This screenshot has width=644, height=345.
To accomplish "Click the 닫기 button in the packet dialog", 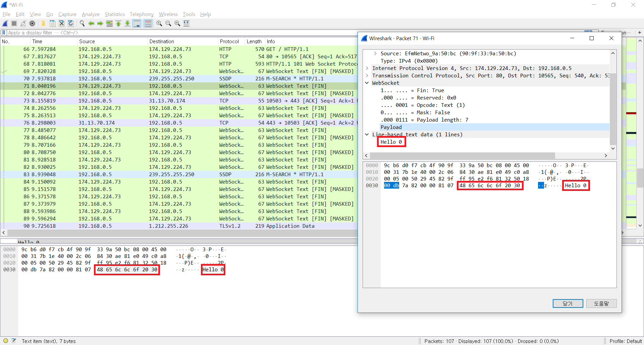I will (568, 303).
